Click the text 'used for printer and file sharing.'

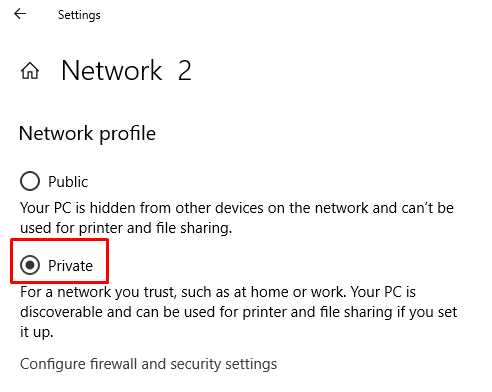[126, 228]
